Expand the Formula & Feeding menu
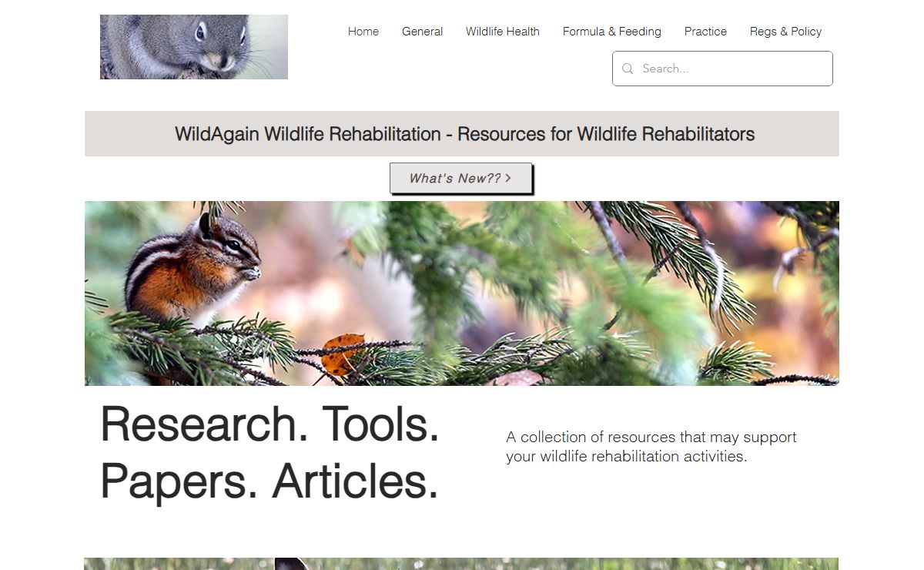924x570 pixels. pos(612,32)
